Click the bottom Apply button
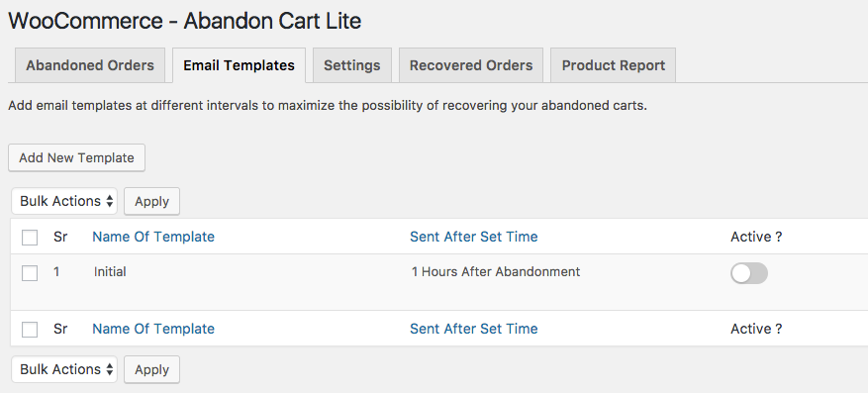 (x=151, y=370)
